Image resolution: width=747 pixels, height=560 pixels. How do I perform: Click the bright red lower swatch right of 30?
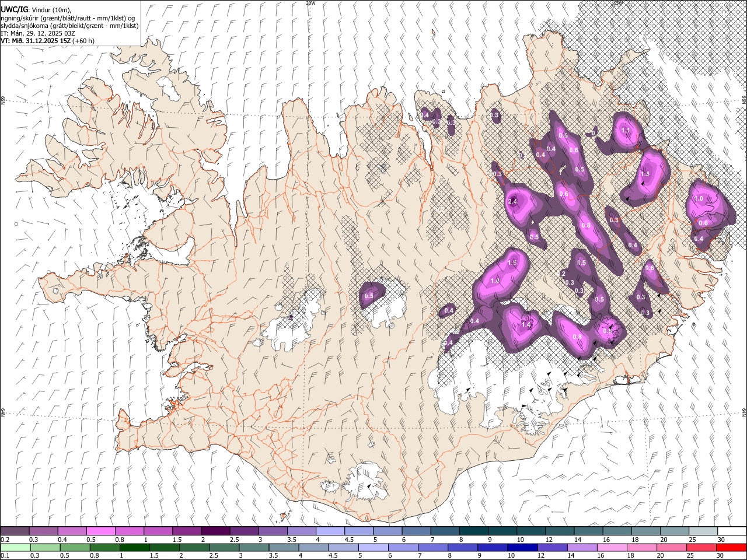point(732,547)
